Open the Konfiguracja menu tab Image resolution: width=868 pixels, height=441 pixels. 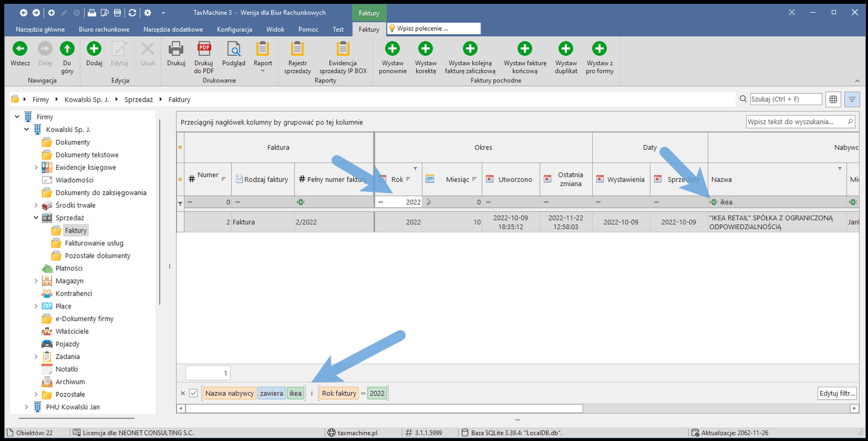[234, 29]
